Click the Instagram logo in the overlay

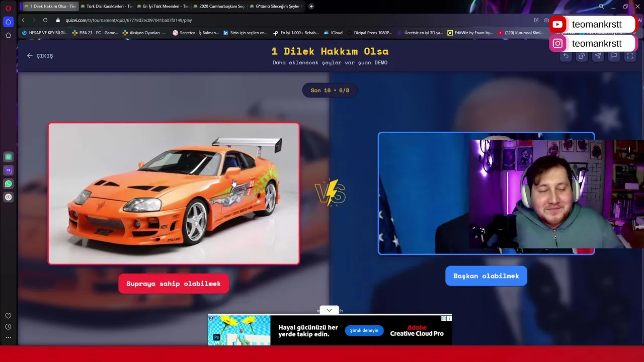557,44
